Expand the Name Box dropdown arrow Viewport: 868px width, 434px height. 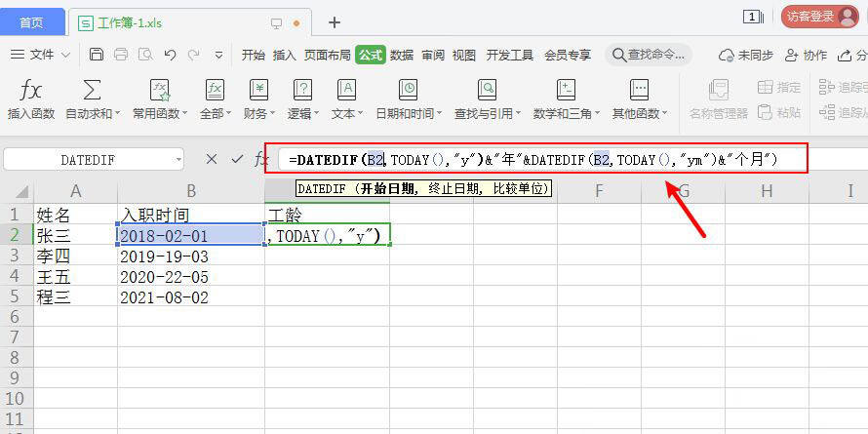click(x=178, y=160)
